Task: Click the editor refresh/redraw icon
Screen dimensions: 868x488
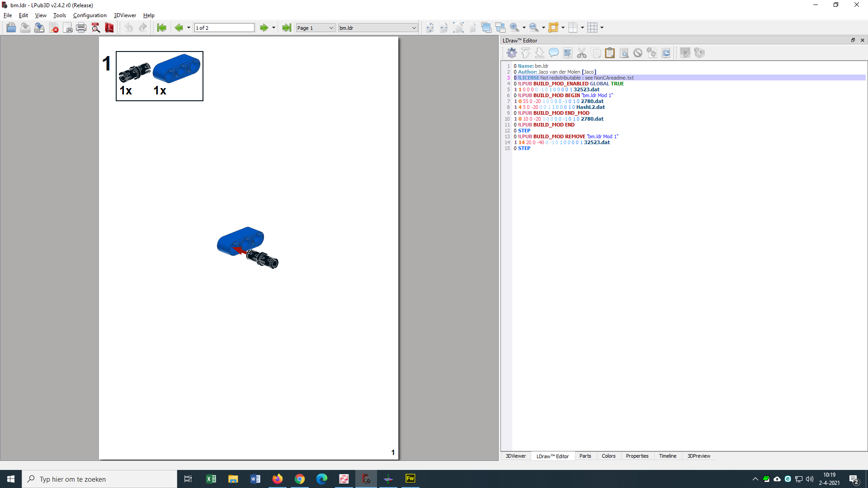Action: (666, 53)
